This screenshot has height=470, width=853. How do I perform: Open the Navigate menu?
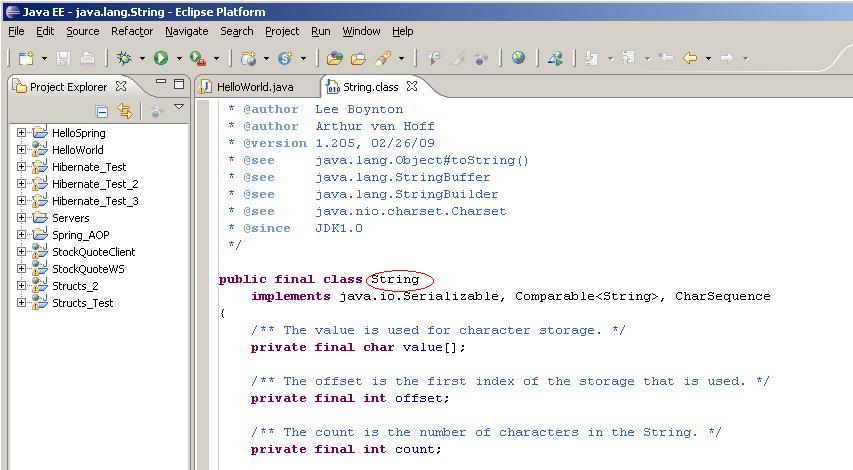187,31
